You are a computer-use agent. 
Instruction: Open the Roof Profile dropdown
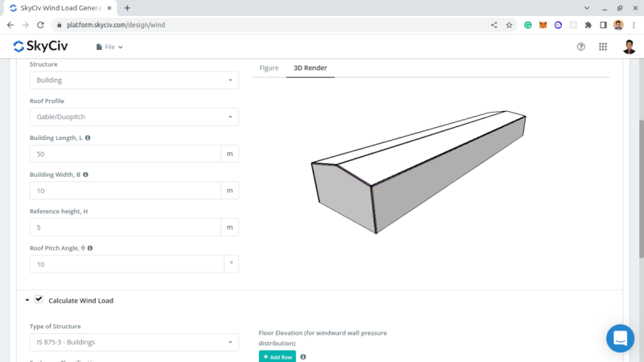(x=134, y=117)
